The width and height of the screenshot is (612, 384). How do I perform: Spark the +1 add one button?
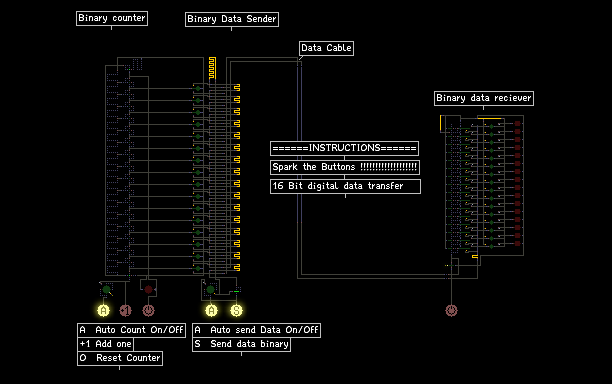[x=125, y=310]
